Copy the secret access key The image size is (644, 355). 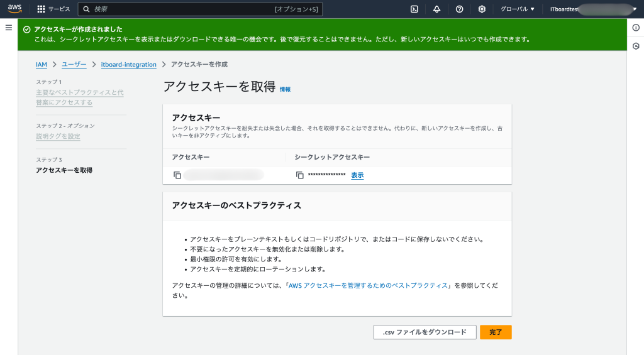[300, 175]
